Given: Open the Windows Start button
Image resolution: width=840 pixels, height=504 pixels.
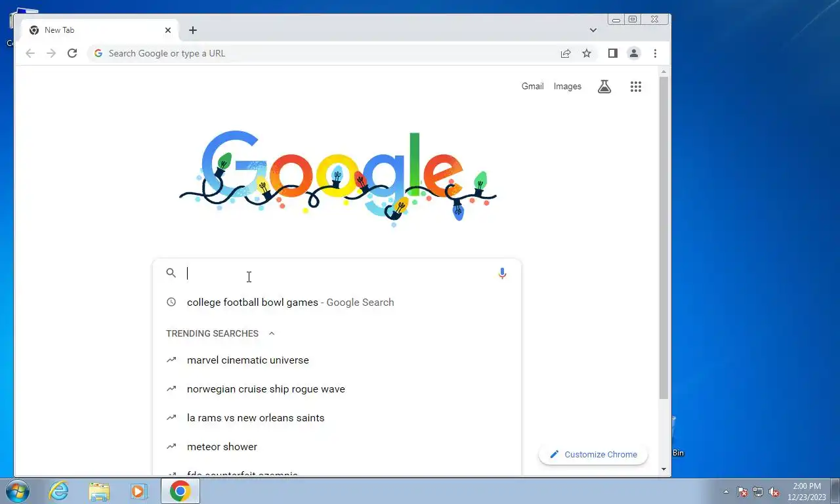Looking at the screenshot, I should (18, 491).
